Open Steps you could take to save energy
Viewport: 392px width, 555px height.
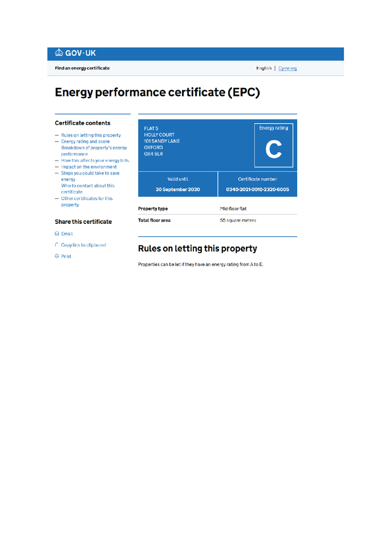pos(90,176)
